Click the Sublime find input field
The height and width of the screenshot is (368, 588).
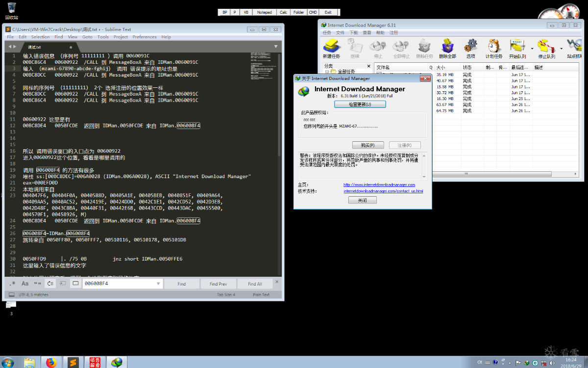[x=122, y=284]
